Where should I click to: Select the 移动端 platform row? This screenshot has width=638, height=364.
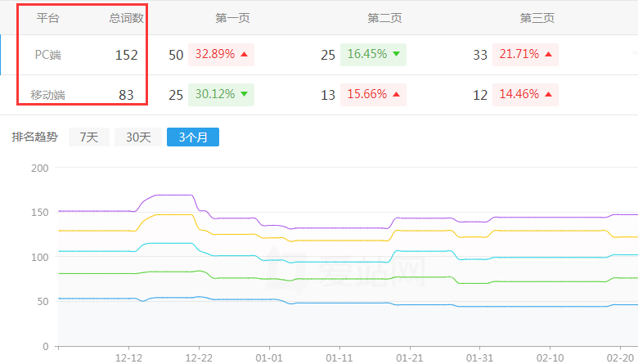pos(48,95)
